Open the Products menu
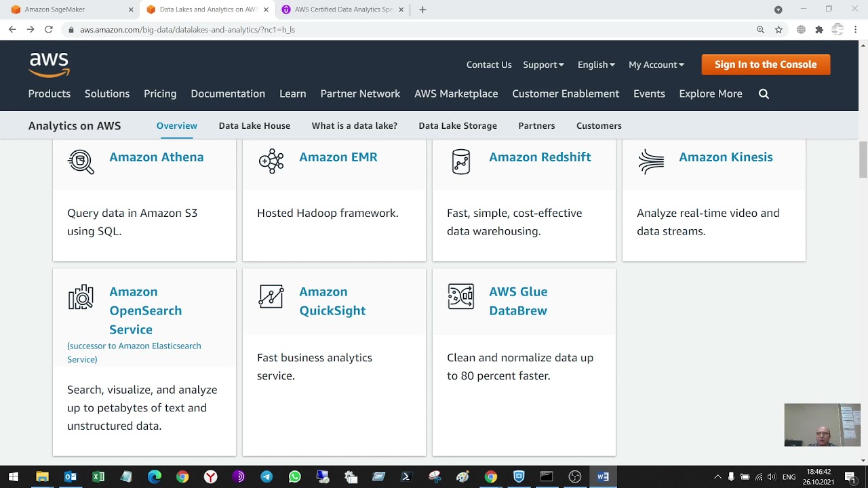Viewport: 868px width, 488px height. click(50, 94)
